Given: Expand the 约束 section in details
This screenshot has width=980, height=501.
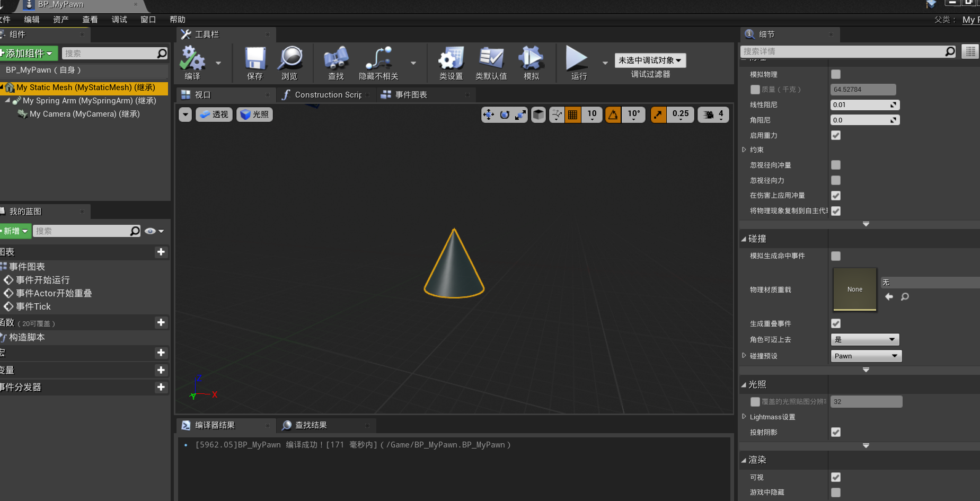Looking at the screenshot, I should 744,150.
